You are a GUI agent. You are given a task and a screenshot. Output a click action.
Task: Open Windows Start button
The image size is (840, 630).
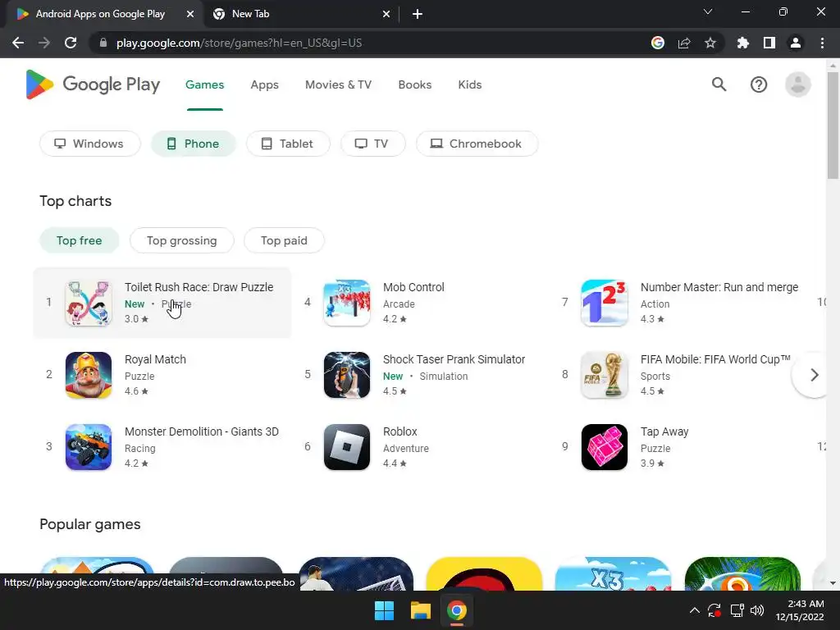tap(384, 610)
